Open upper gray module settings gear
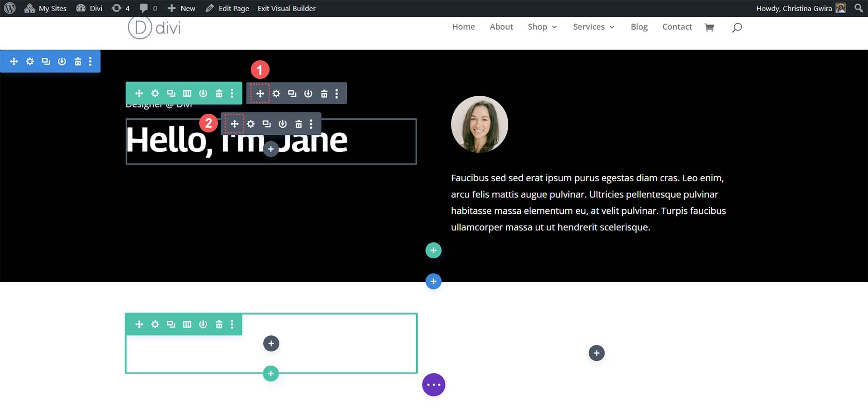This screenshot has width=868, height=408. point(276,93)
